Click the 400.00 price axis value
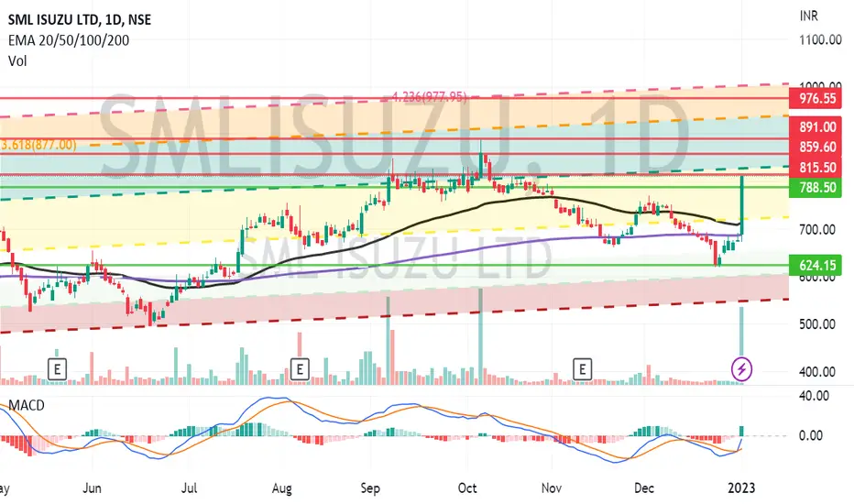 click(x=817, y=372)
